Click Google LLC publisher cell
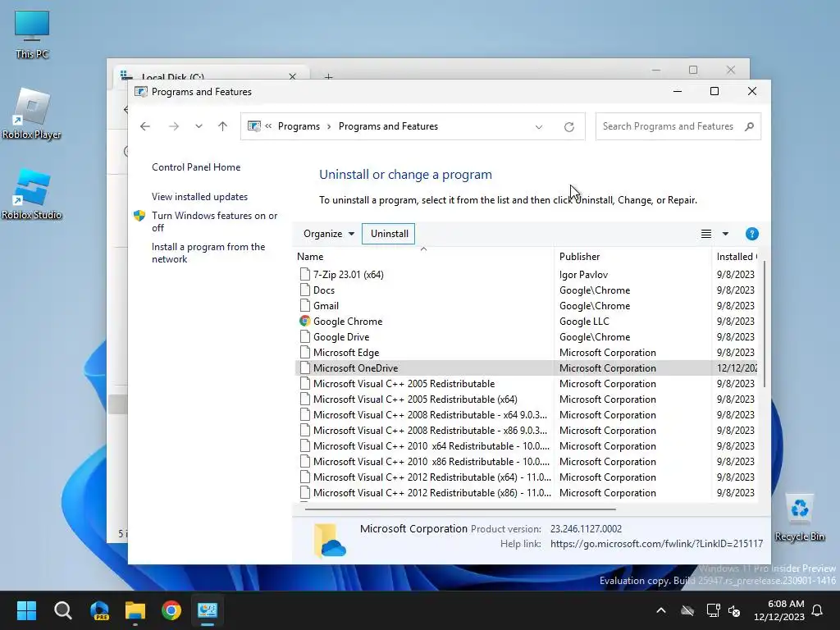 coord(584,321)
